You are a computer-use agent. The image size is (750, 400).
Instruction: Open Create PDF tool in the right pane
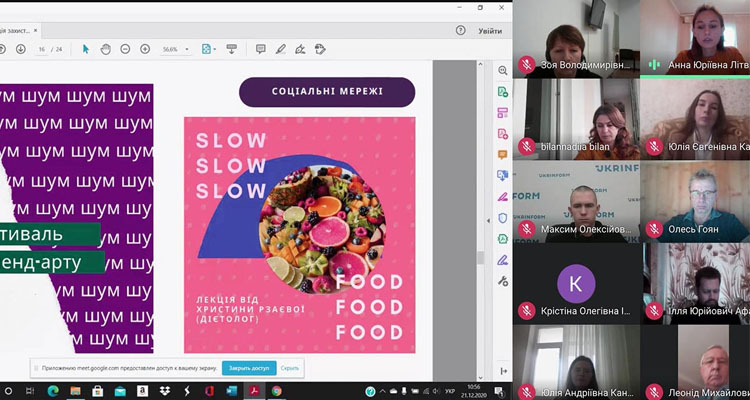click(503, 133)
